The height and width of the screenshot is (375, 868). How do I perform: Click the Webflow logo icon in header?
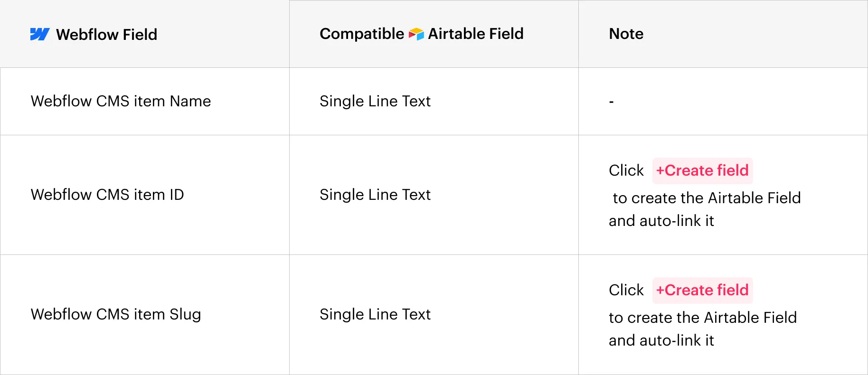coord(40,34)
